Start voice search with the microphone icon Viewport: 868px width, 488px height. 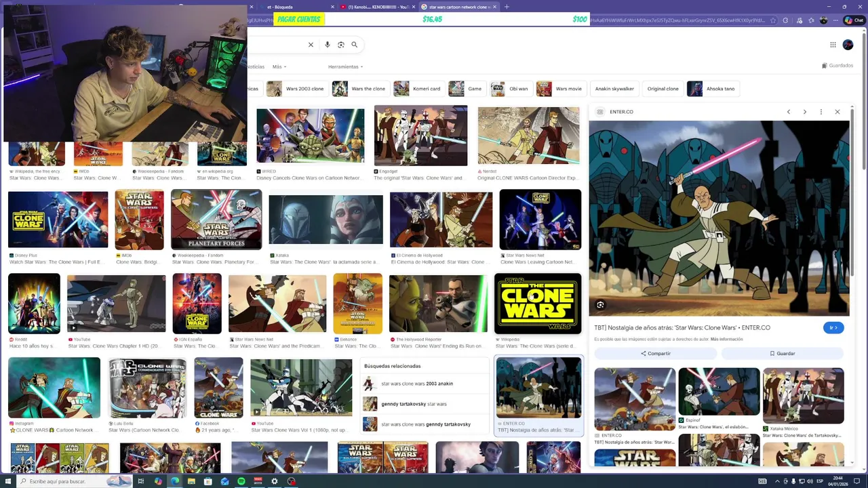tap(328, 45)
